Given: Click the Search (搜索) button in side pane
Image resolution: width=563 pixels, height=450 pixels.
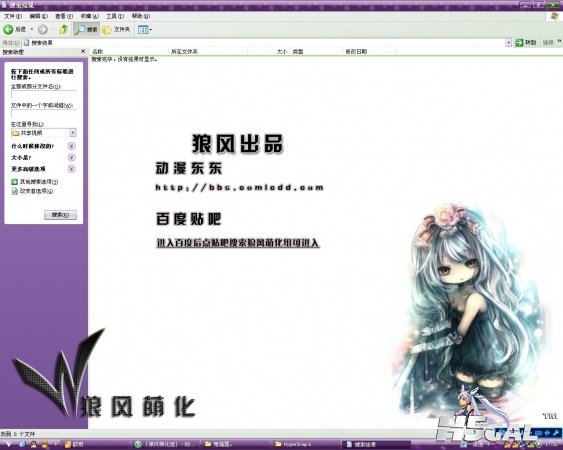Looking at the screenshot, I should (60, 215).
